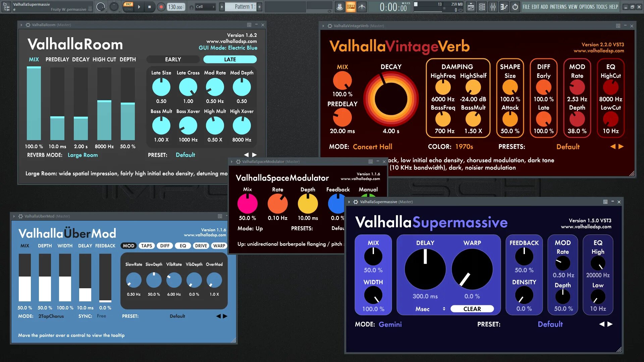Toggle the orange typing keyboard to piano icon
644x362 pixels.
351,7
